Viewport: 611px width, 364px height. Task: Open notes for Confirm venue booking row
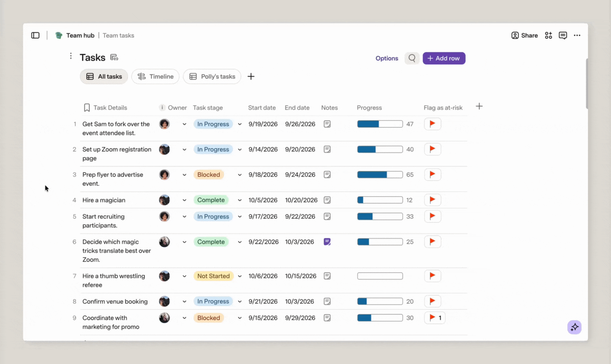pyautogui.click(x=327, y=301)
